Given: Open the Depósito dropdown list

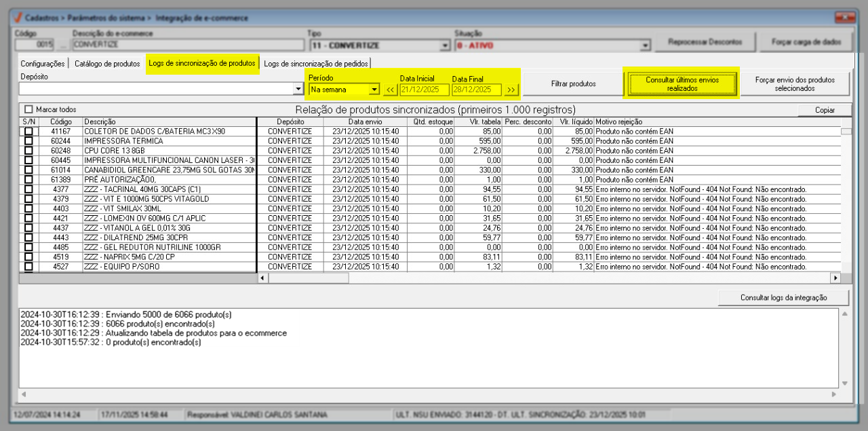Looking at the screenshot, I should pos(298,89).
